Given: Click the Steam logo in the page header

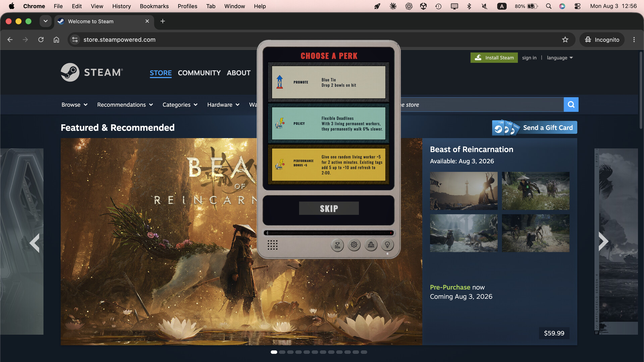Looking at the screenshot, I should pos(92,72).
